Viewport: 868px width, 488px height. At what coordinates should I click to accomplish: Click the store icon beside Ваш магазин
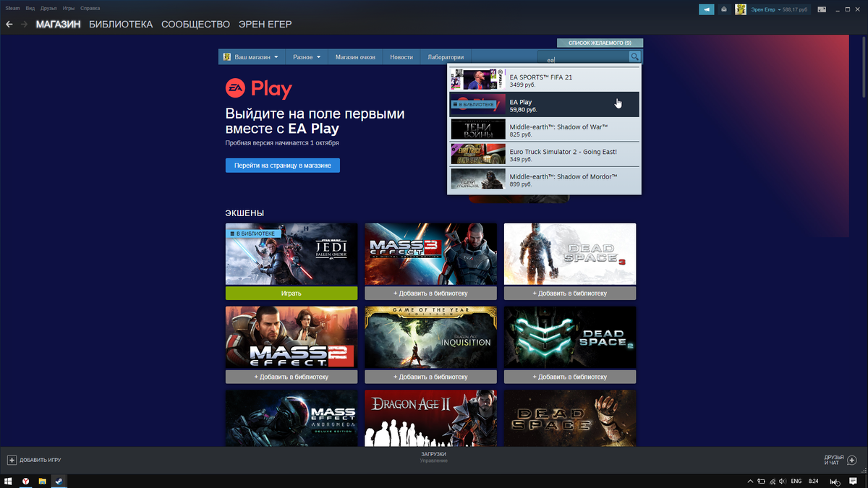226,57
